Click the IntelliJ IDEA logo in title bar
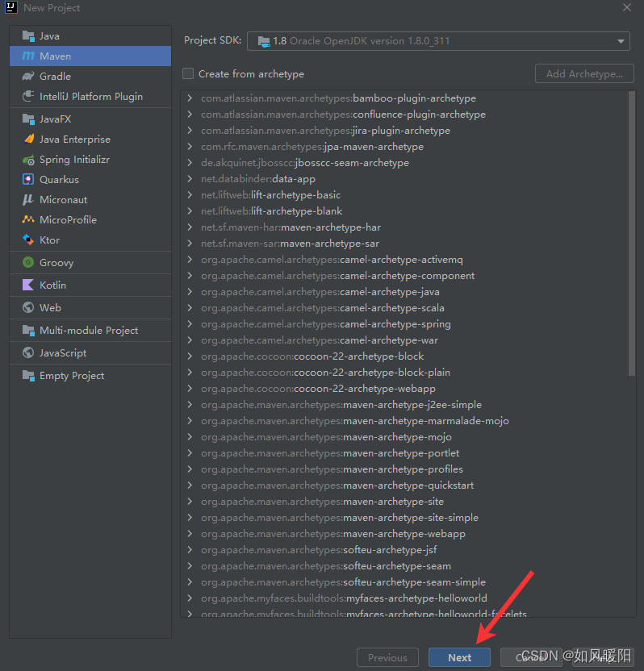Viewport: 644px width, 671px height. point(10,8)
